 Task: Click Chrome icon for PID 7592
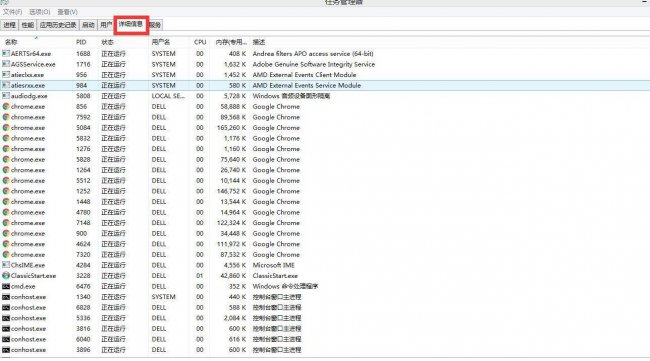click(6, 117)
